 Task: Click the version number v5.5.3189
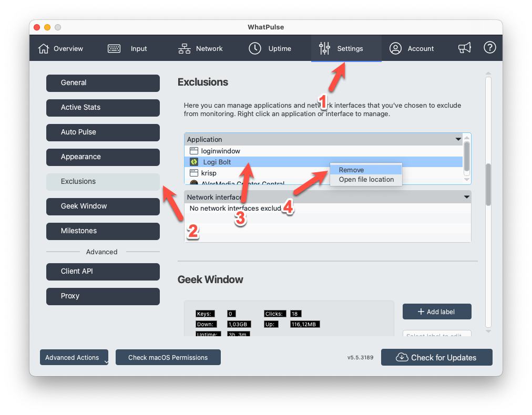coord(360,357)
